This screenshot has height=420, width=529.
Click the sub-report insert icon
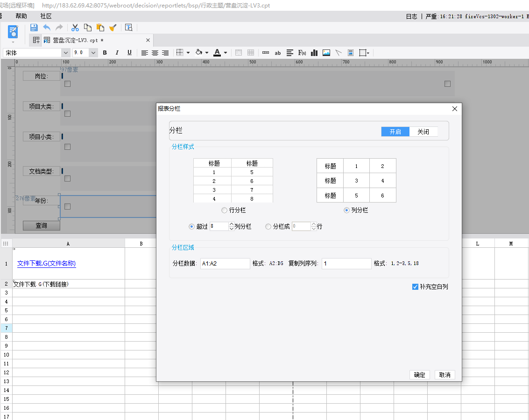pyautogui.click(x=351, y=53)
